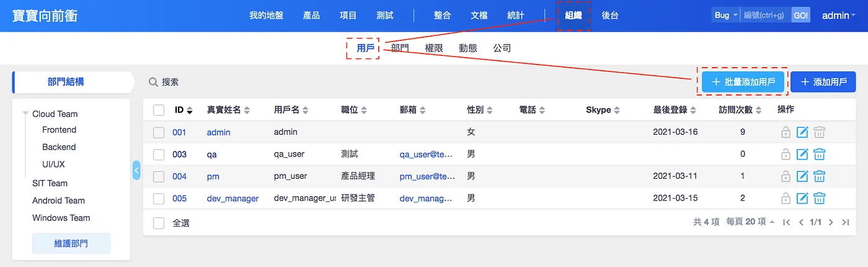Toggle the 全選 checkbox at bottom
868x267 pixels.
tap(159, 223)
